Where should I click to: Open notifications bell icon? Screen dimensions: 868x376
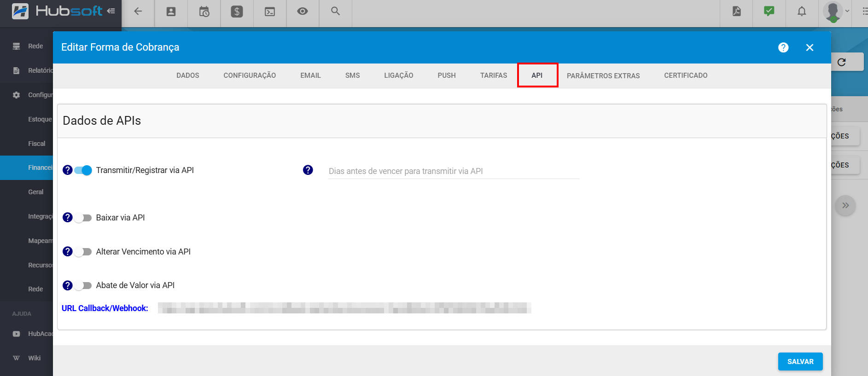pyautogui.click(x=802, y=12)
